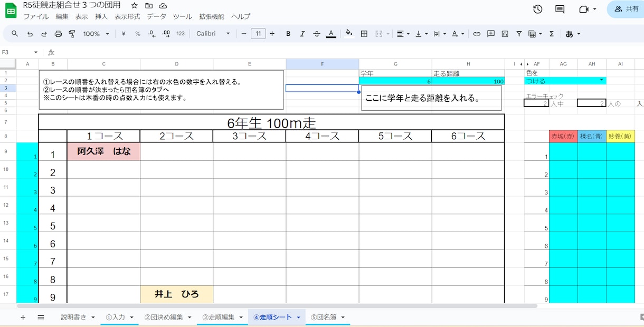
Task: Open the ファイル menu
Action: pyautogui.click(x=36, y=17)
